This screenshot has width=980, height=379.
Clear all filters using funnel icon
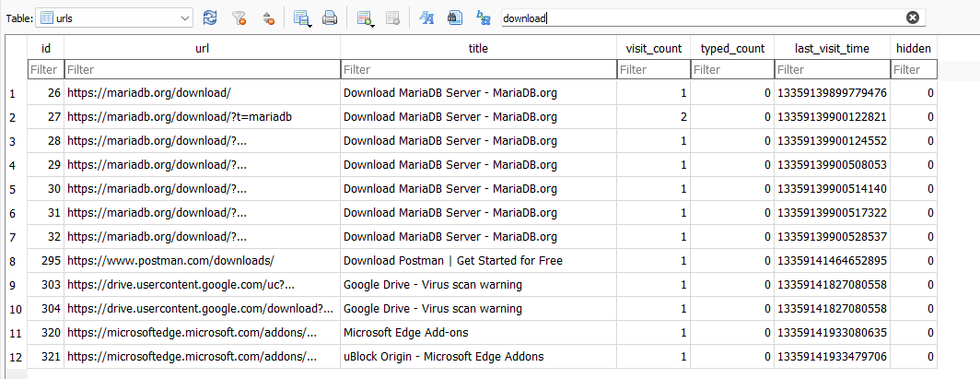click(x=239, y=18)
